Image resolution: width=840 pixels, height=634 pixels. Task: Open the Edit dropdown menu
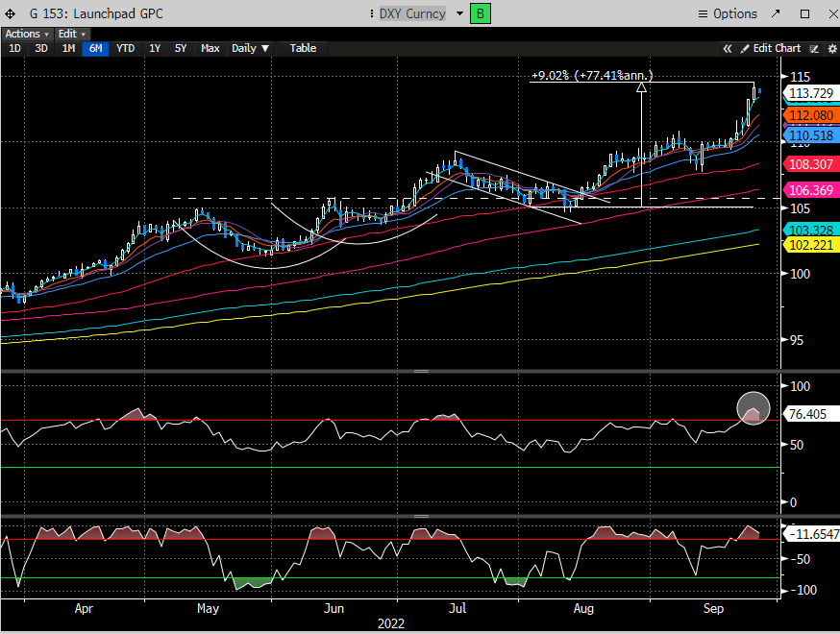[71, 34]
